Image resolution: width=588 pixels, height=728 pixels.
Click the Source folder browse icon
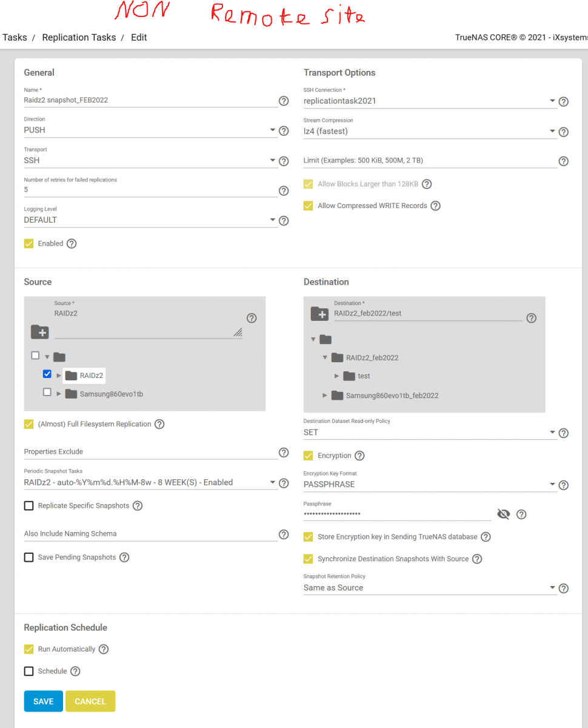pos(40,332)
